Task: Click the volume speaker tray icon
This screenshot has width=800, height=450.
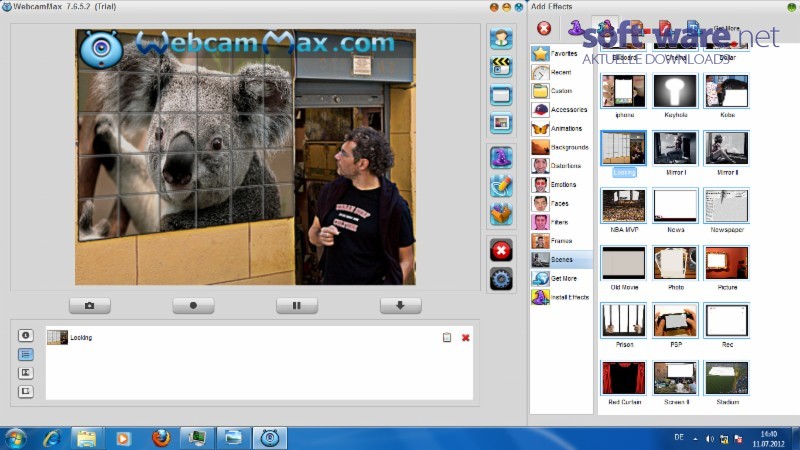Action: 710,439
